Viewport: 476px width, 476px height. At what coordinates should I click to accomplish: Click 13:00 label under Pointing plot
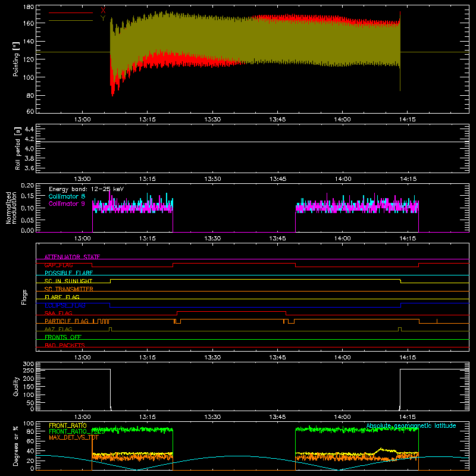[83, 120]
